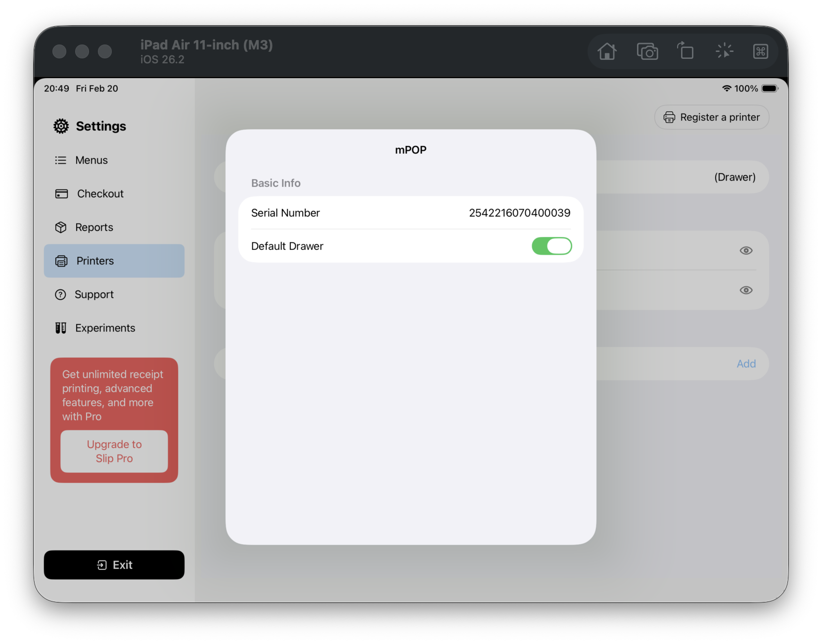Click the Settings gear icon
Image resolution: width=822 pixels, height=644 pixels.
(x=61, y=126)
